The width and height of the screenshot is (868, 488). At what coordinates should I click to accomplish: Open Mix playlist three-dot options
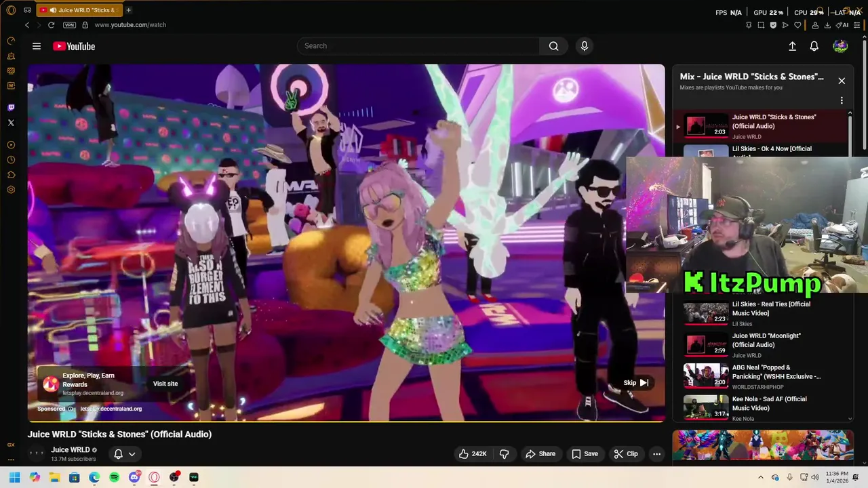[842, 100]
